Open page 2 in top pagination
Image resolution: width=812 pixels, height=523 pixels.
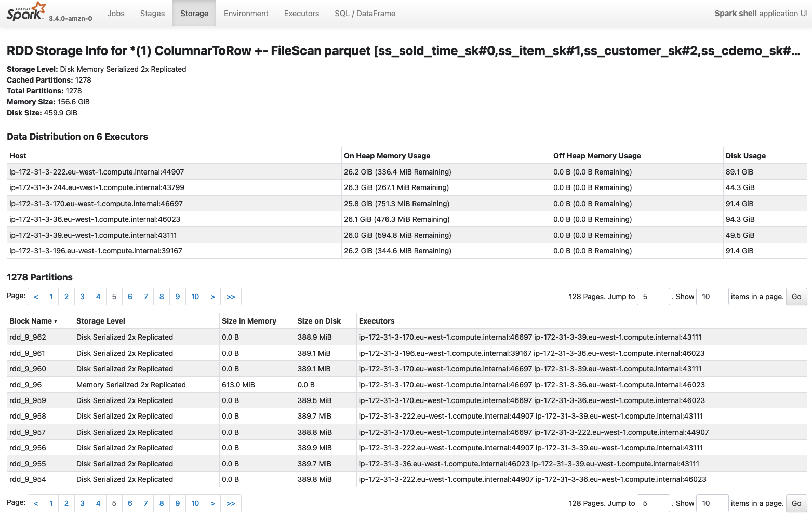click(x=66, y=297)
